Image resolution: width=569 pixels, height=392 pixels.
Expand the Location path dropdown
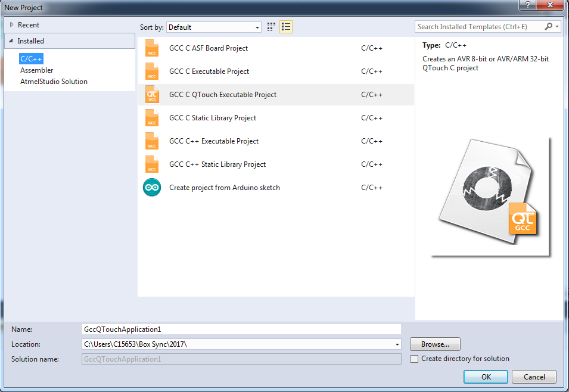397,344
